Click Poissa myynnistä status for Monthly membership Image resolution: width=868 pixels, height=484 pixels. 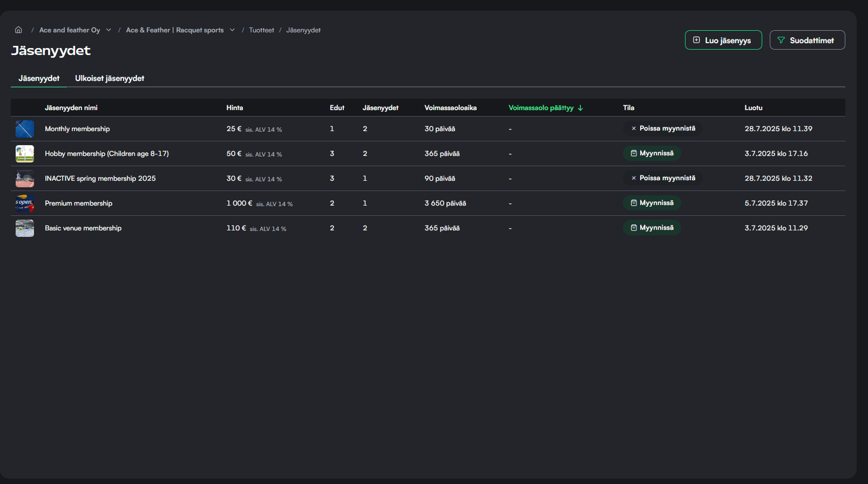[x=662, y=129]
